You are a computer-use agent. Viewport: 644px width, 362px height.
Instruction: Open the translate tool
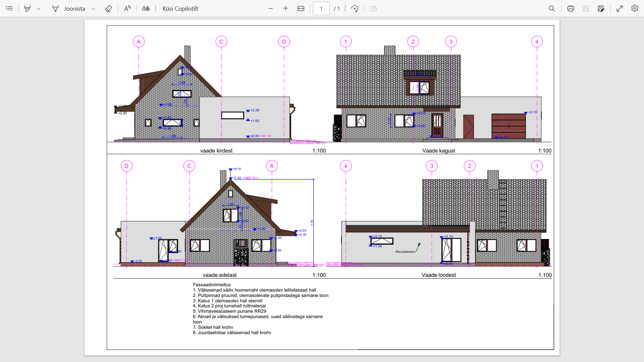tap(146, 8)
